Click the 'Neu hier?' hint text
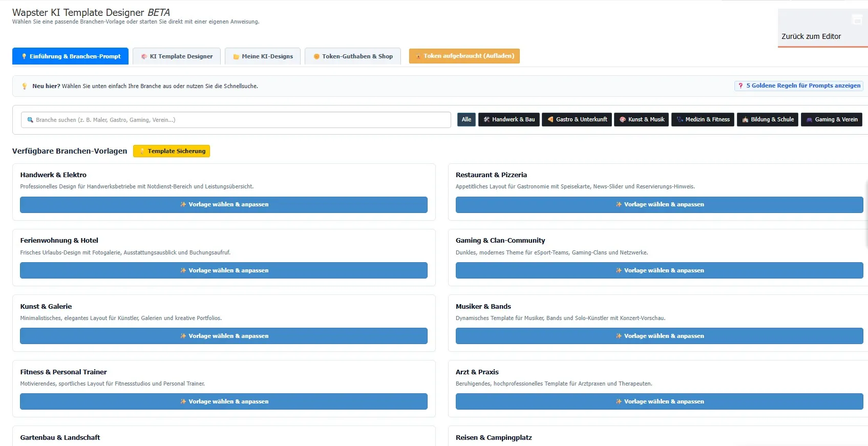 (145, 86)
